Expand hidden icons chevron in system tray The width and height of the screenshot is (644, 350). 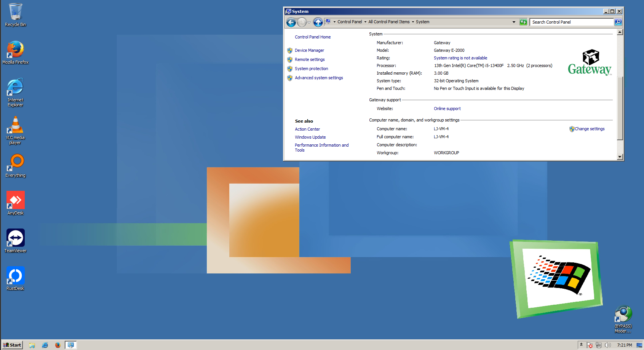(x=582, y=345)
